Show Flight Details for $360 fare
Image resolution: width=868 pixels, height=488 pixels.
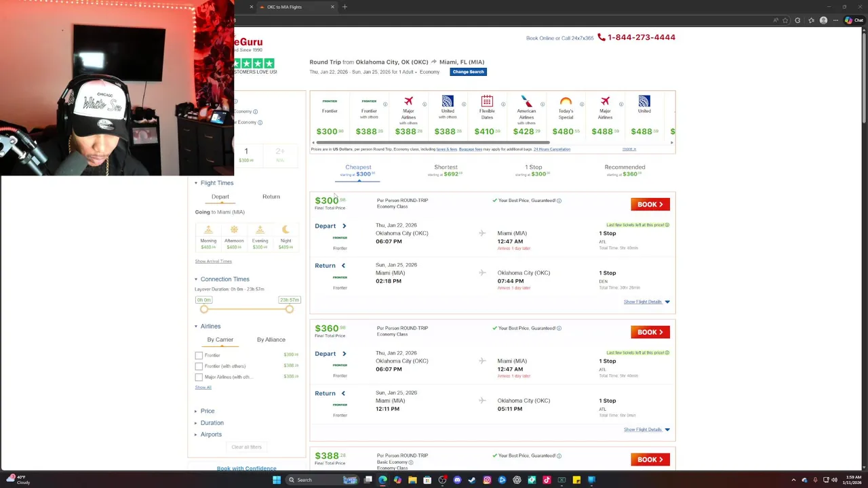[646, 430]
